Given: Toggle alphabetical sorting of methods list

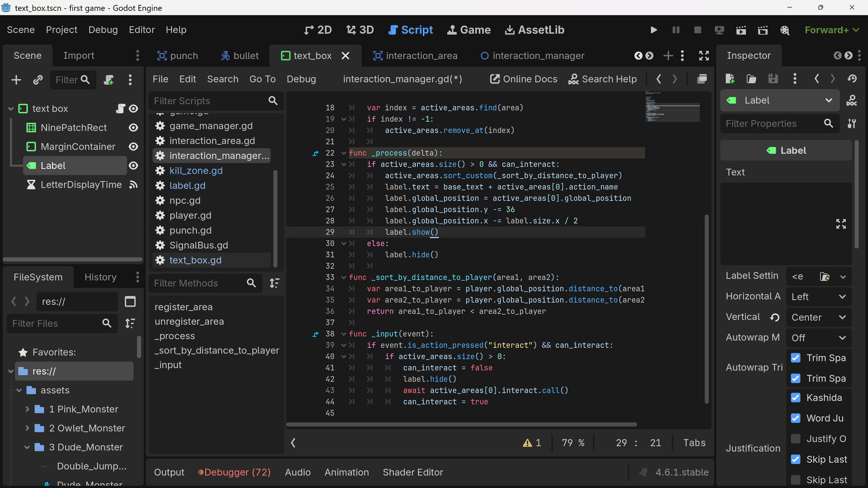Looking at the screenshot, I should pyautogui.click(x=274, y=283).
